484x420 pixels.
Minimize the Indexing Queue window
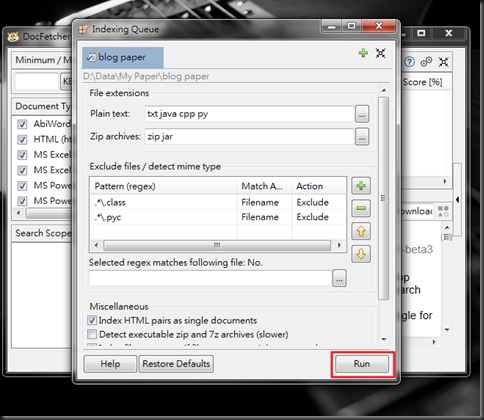[x=332, y=27]
